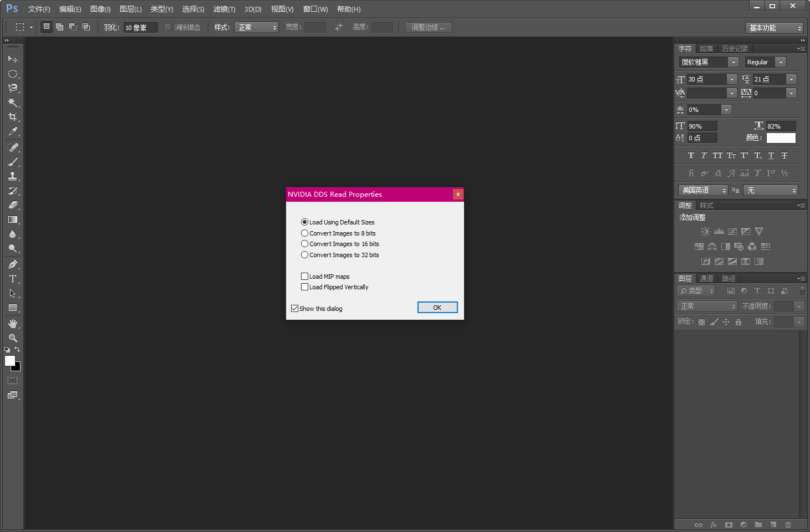Open the 滤镜(T) menu

(224, 9)
